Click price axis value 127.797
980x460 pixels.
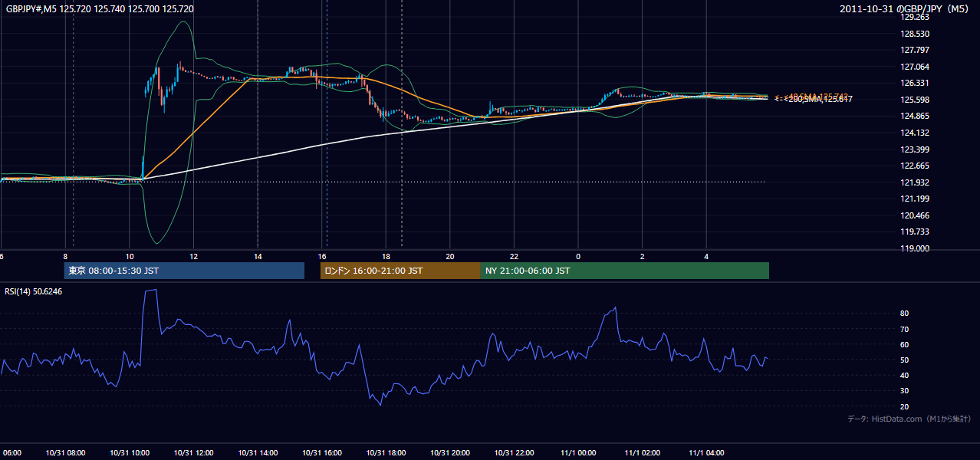point(914,50)
